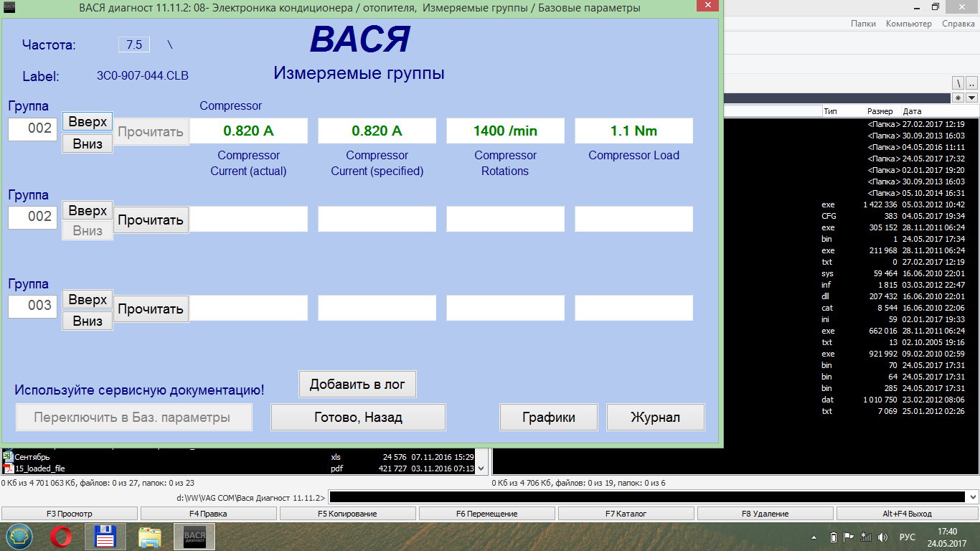Open Графики button for graphs
The width and height of the screenshot is (980, 551).
(549, 417)
